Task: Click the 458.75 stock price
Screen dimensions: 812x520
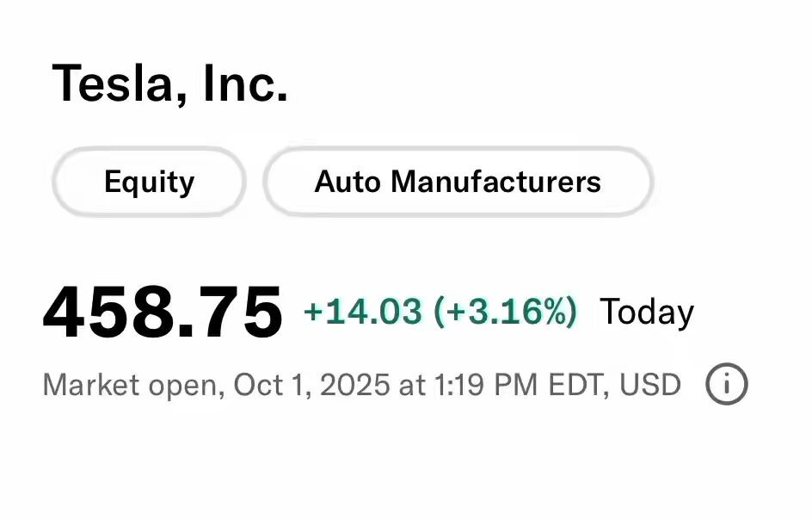Action: point(163,313)
